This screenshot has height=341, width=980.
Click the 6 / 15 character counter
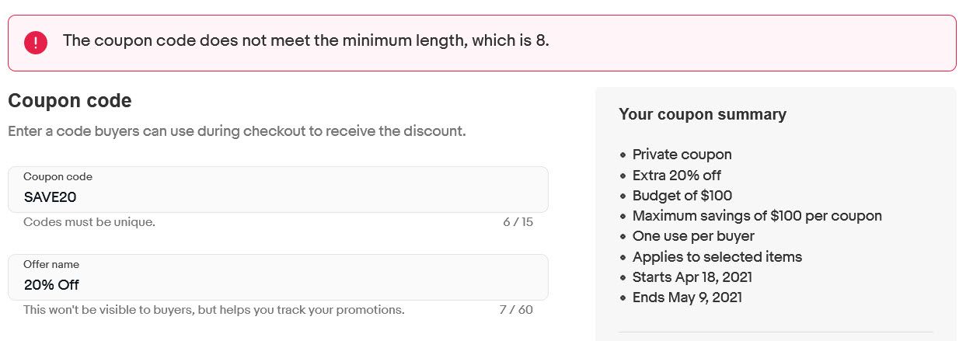(518, 222)
